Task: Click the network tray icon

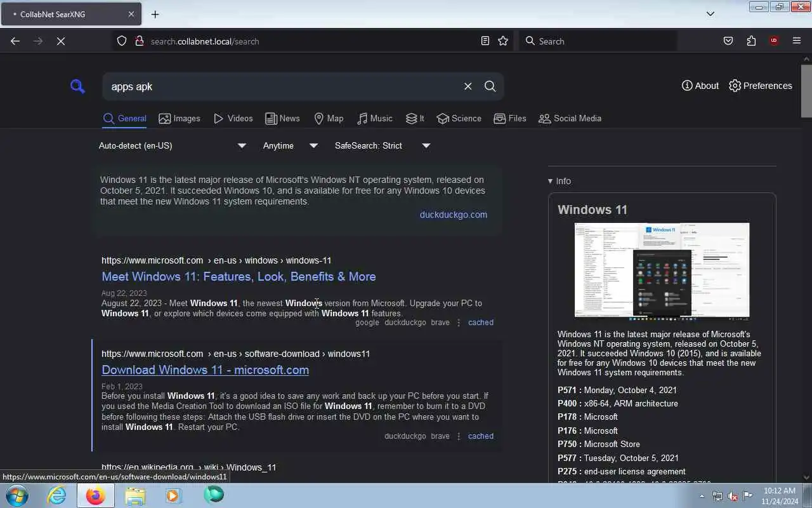Action: tap(717, 496)
